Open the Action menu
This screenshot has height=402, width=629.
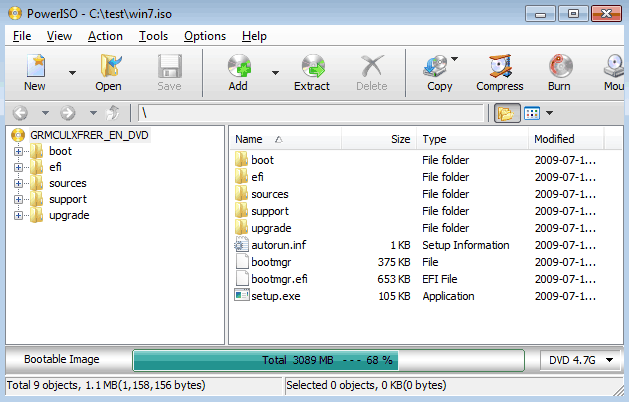pos(105,36)
